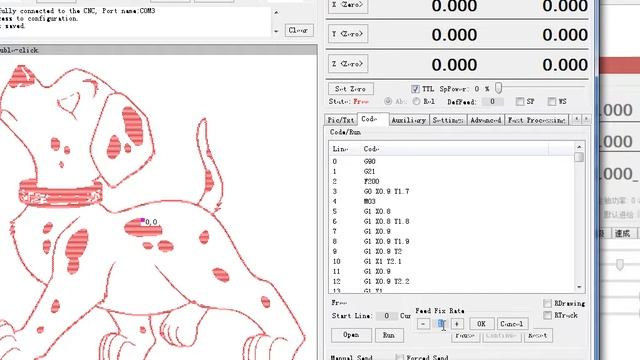The width and height of the screenshot is (640, 360).
Task: Select code line 4 'M03'
Action: point(451,201)
